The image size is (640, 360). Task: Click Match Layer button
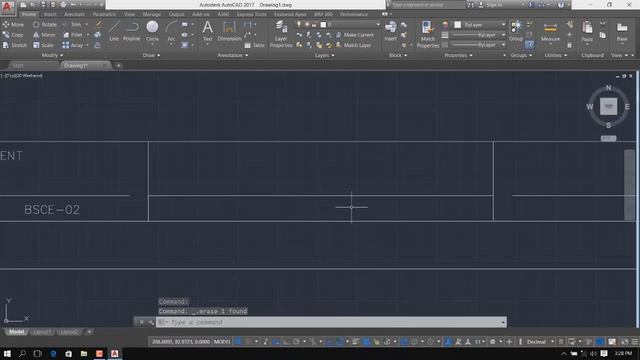(x=353, y=45)
